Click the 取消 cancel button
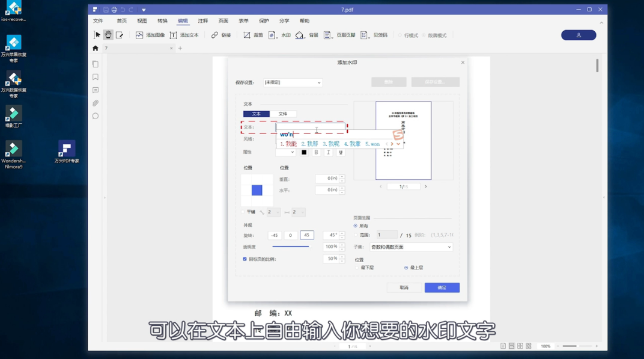The height and width of the screenshot is (359, 644). [x=404, y=287]
